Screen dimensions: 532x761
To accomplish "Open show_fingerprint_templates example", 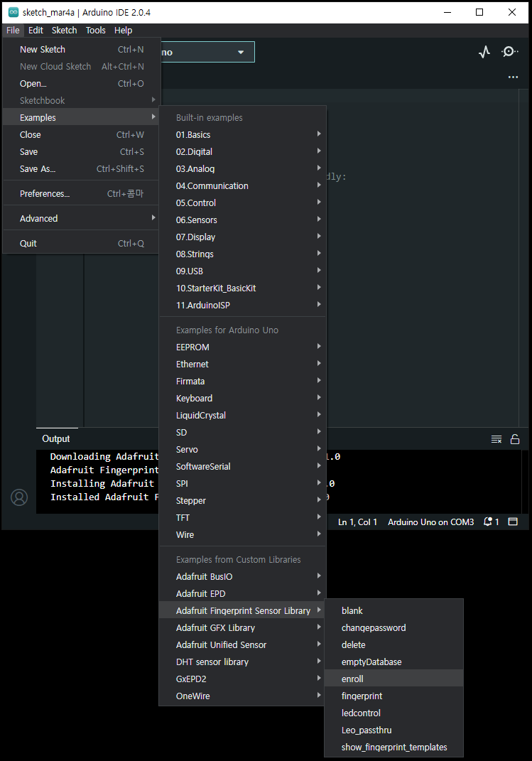I will tap(393, 747).
